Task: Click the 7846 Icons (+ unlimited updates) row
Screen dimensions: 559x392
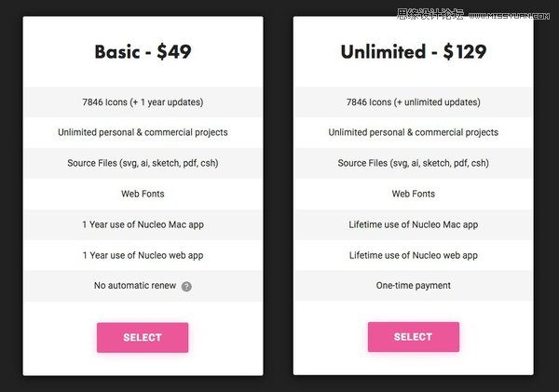Action: click(414, 101)
